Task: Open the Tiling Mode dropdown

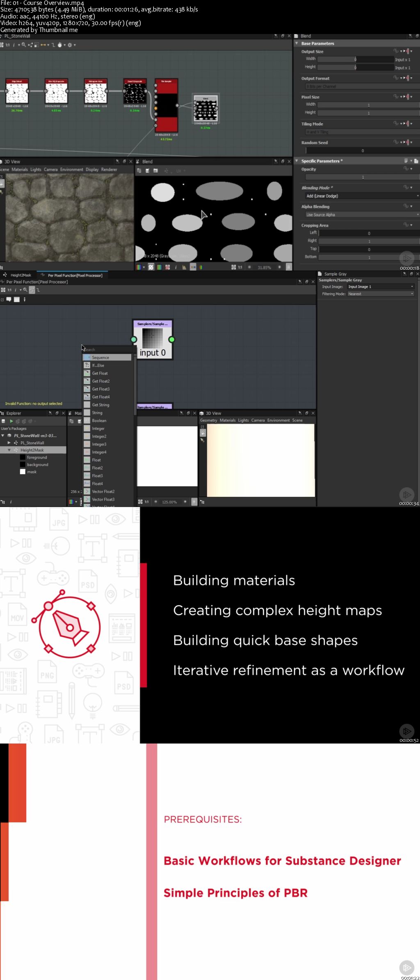Action: tap(362, 132)
